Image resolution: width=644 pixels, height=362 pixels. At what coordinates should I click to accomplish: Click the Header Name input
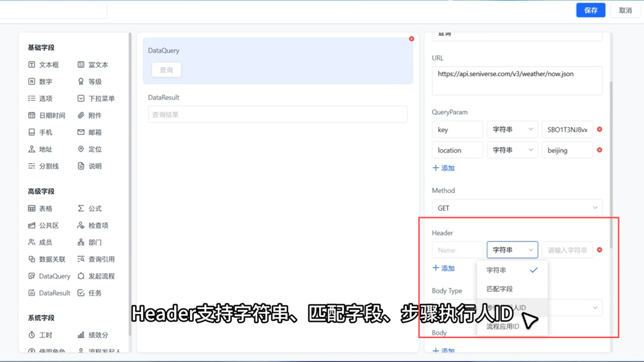tap(457, 250)
